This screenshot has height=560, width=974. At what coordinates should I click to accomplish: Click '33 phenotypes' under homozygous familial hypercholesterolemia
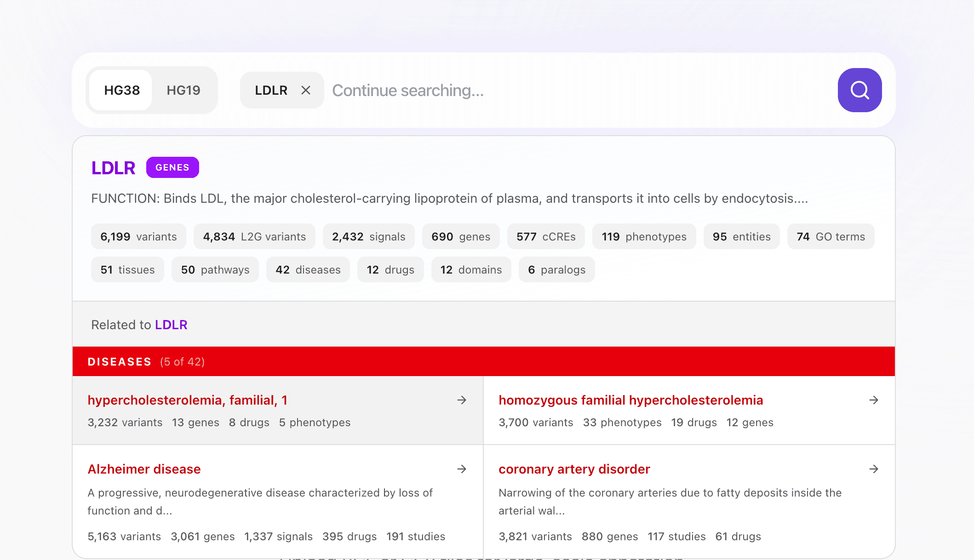click(x=622, y=422)
